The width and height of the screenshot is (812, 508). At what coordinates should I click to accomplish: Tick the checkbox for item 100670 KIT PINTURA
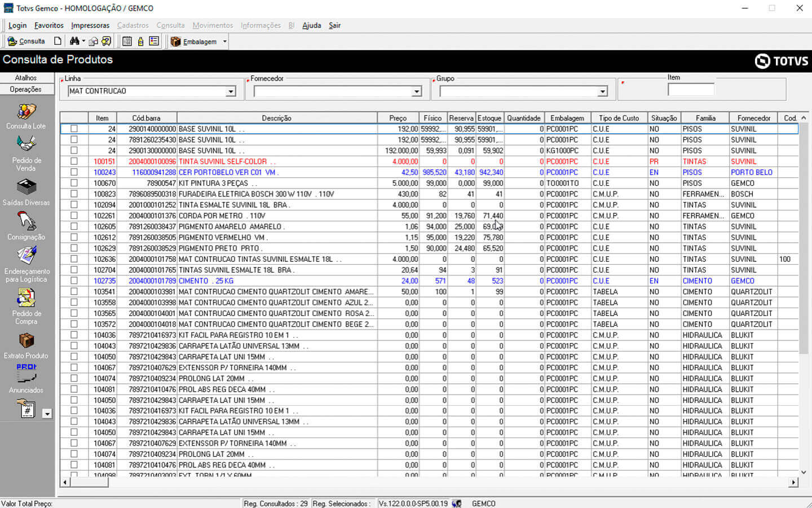point(74,183)
